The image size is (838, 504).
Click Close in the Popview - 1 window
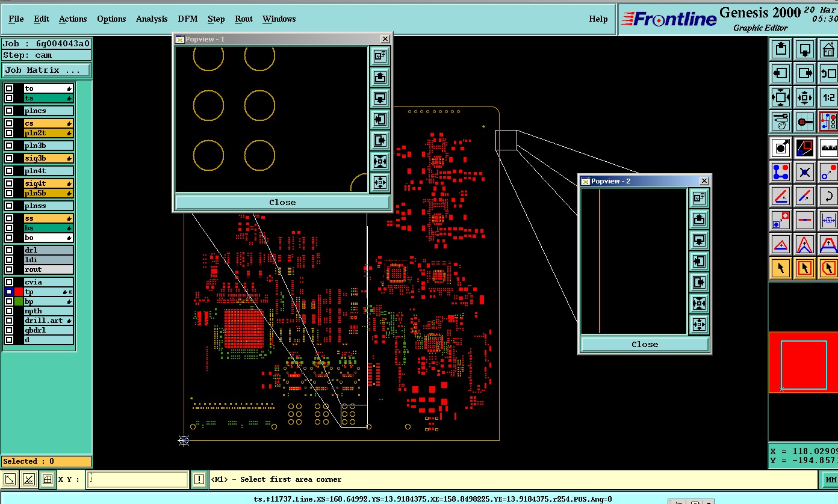(x=282, y=202)
